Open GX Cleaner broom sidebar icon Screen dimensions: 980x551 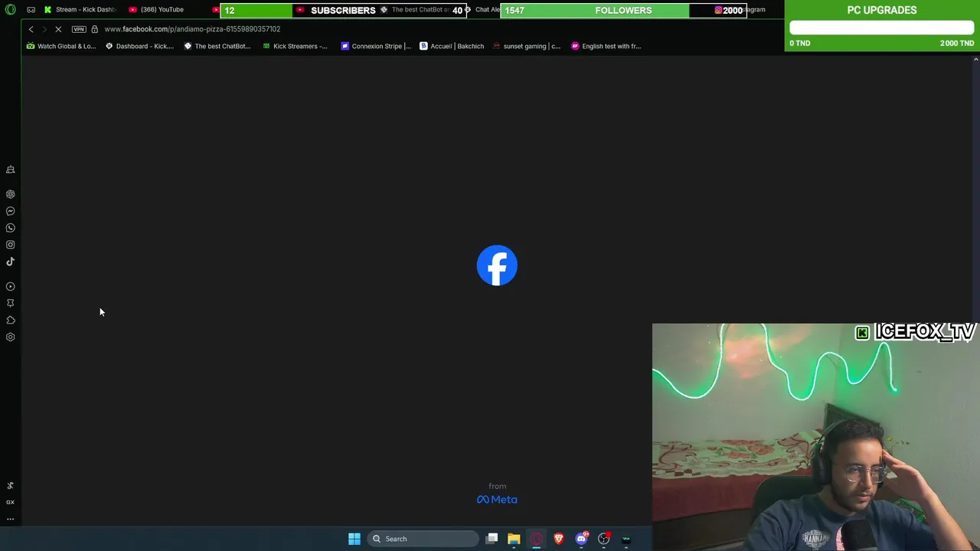point(11,169)
